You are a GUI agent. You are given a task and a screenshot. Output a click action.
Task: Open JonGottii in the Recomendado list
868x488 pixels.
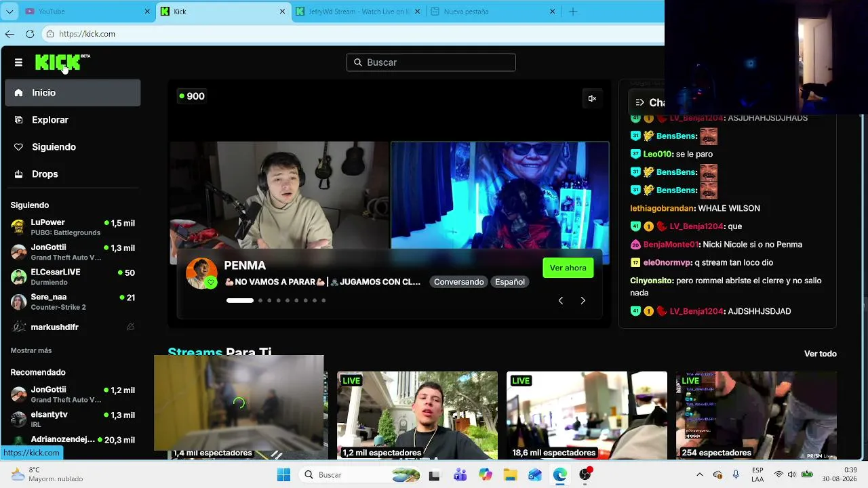73,394
